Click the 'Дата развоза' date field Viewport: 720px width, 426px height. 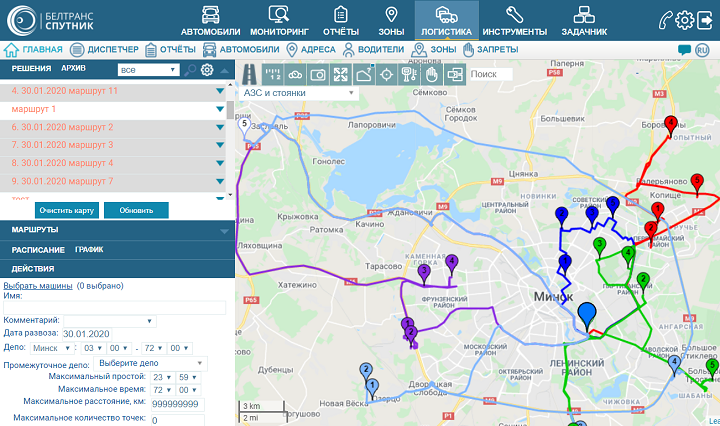[x=86, y=334]
